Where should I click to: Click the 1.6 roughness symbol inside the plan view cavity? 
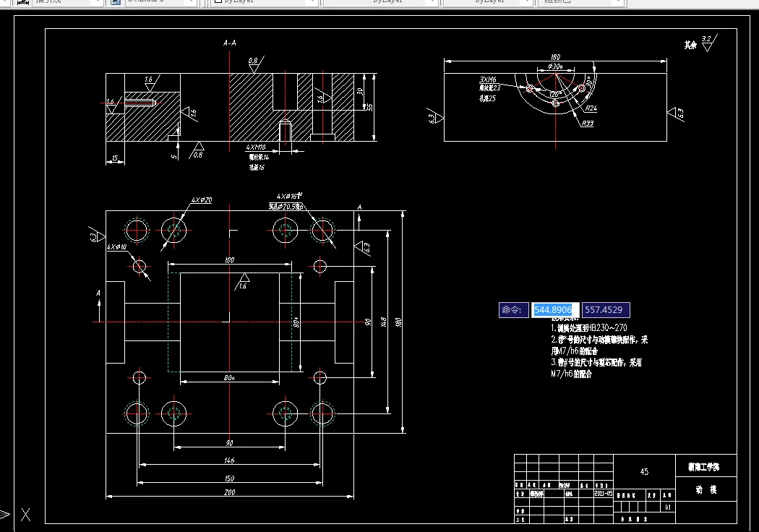pyautogui.click(x=242, y=282)
